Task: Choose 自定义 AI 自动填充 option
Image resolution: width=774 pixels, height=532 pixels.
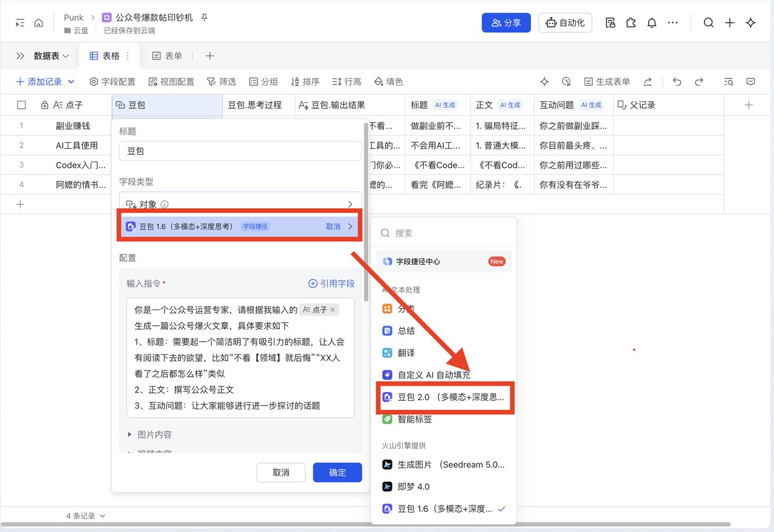Action: coord(444,375)
